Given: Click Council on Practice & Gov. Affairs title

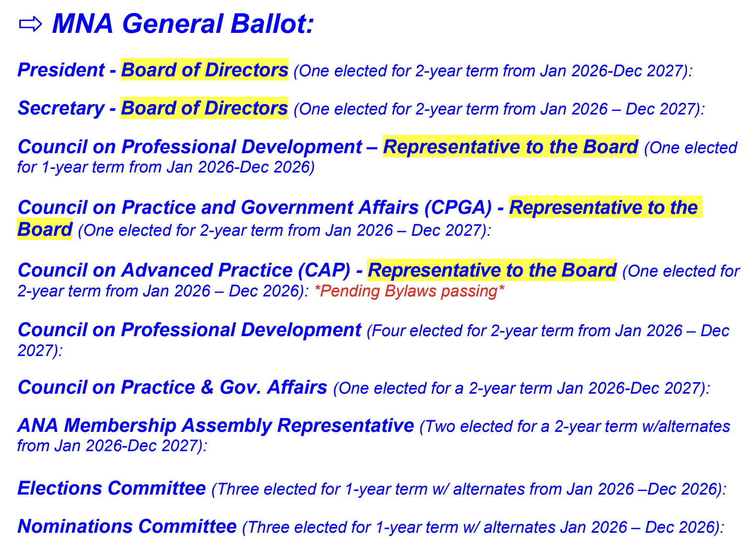Looking at the screenshot, I should click(172, 387).
